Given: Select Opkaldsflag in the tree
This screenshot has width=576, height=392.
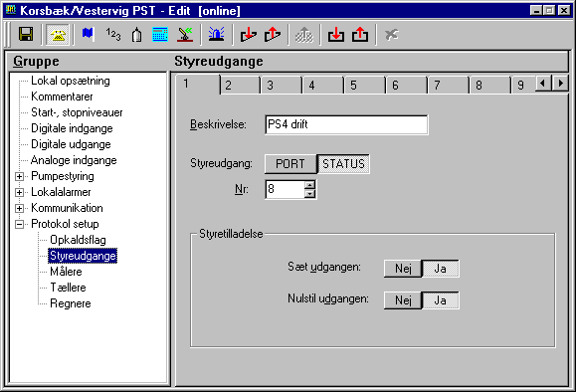Looking at the screenshot, I should pyautogui.click(x=78, y=240).
